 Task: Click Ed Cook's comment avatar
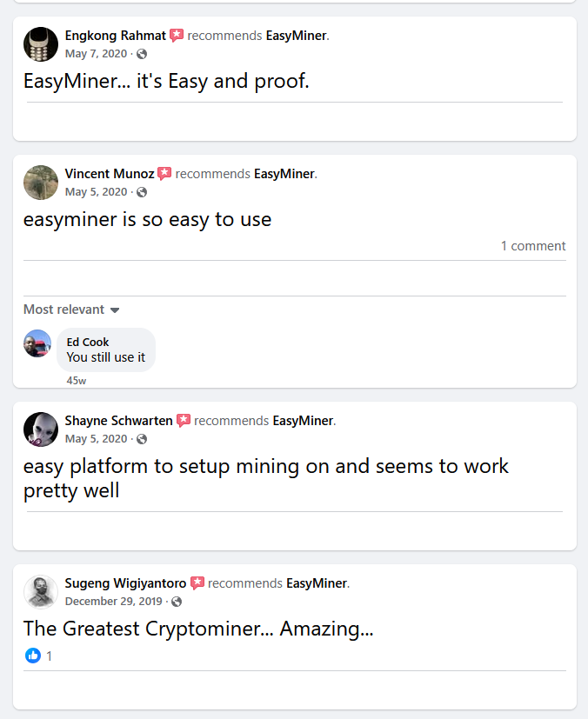pyautogui.click(x=37, y=343)
